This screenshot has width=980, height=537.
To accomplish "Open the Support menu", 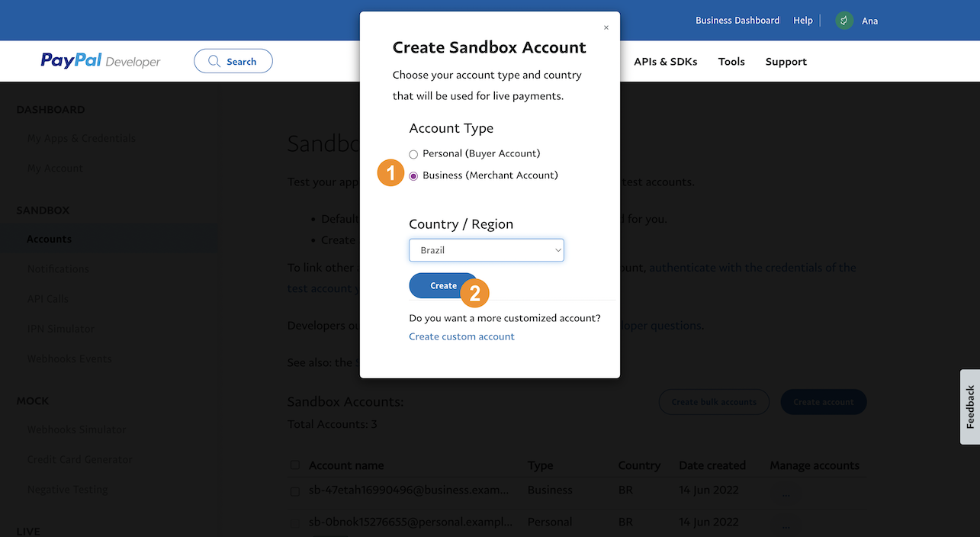I will [786, 61].
